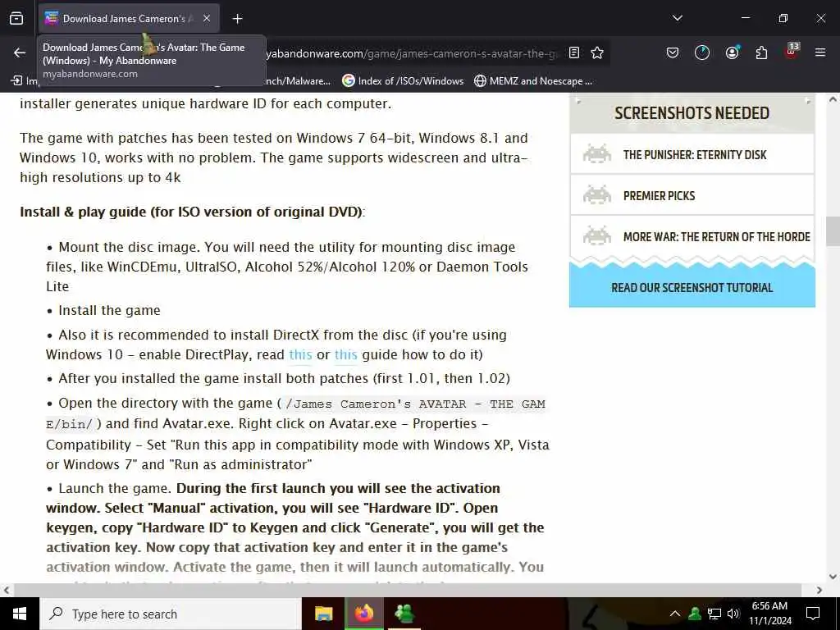Open MEMZ and Noescape bookmark
This screenshot has width=840, height=630.
[x=533, y=81]
